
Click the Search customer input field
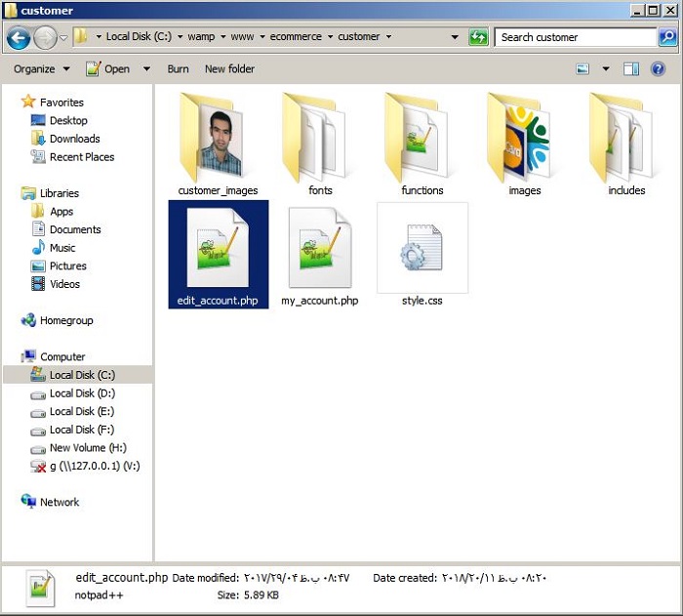coord(576,37)
